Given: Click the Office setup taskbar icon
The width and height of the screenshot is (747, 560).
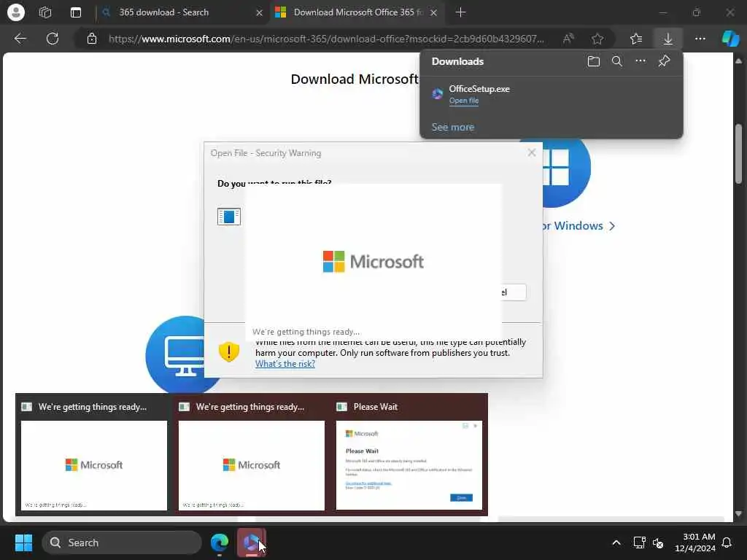Looking at the screenshot, I should [251, 542].
